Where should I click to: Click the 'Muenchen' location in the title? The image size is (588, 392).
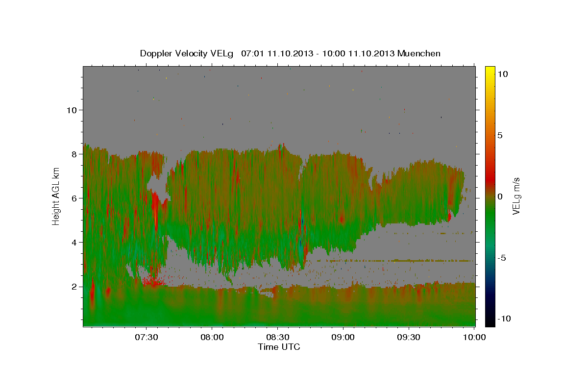[419, 53]
